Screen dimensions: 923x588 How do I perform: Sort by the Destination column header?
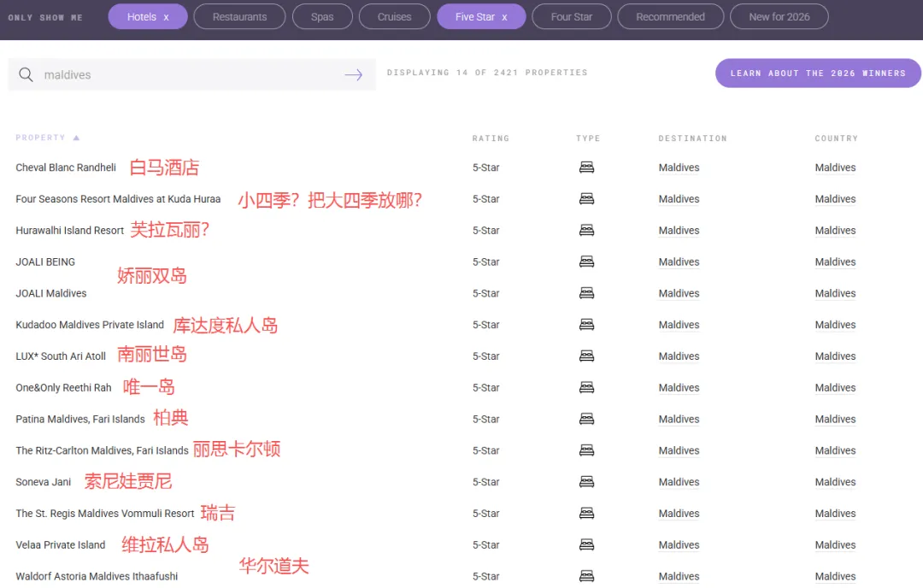(692, 138)
